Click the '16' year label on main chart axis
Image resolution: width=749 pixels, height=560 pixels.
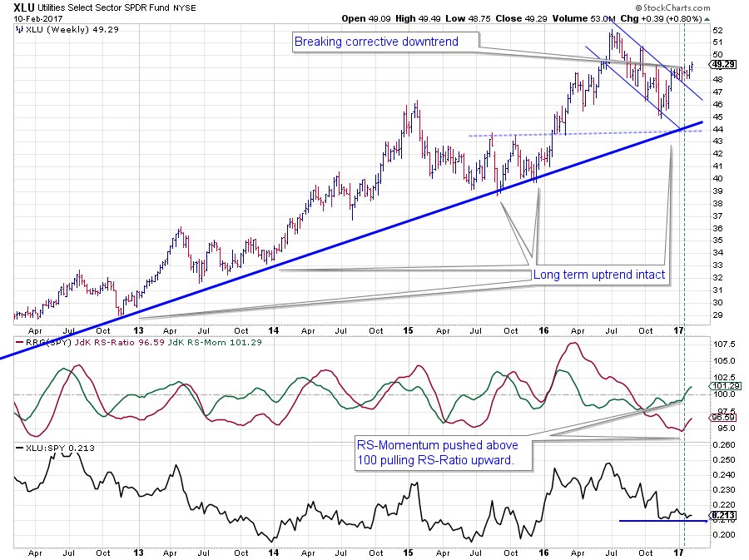click(543, 330)
